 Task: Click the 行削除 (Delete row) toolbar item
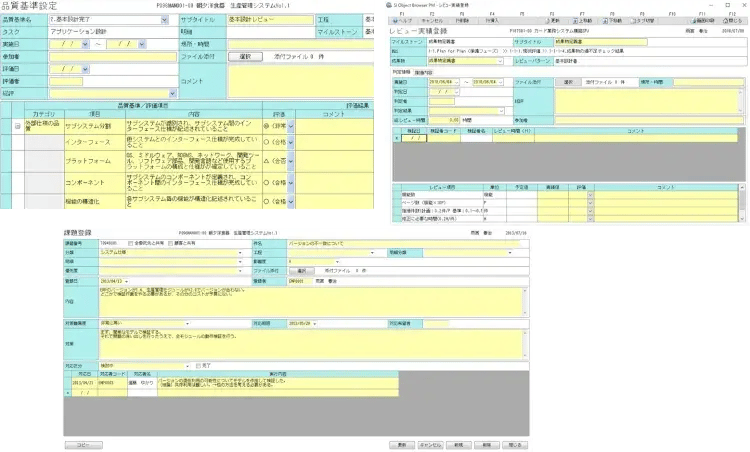(x=463, y=19)
